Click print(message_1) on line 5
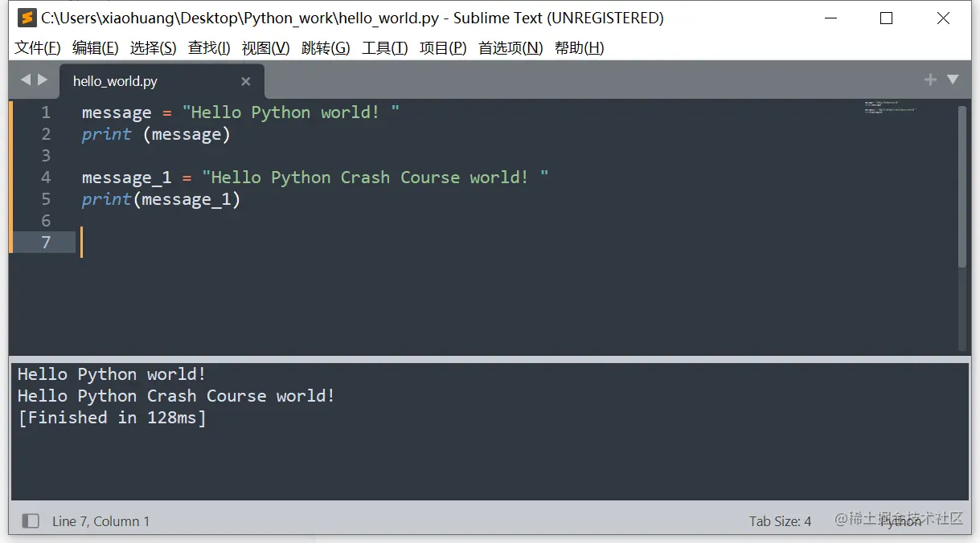Screen dimensions: 980x543 coord(161,199)
